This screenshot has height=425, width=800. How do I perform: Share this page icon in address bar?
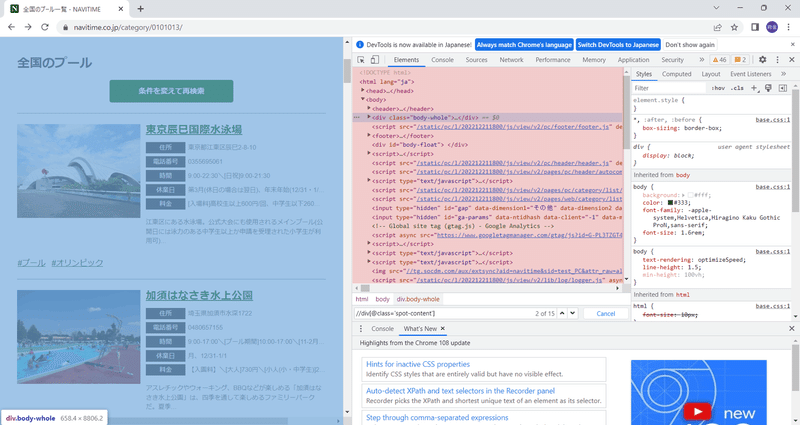(717, 28)
